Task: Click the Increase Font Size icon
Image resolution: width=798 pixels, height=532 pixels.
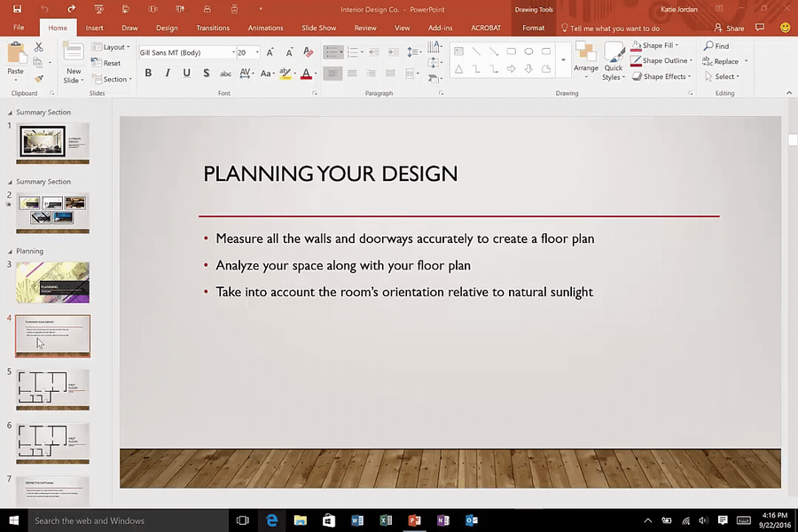Action: click(x=270, y=51)
